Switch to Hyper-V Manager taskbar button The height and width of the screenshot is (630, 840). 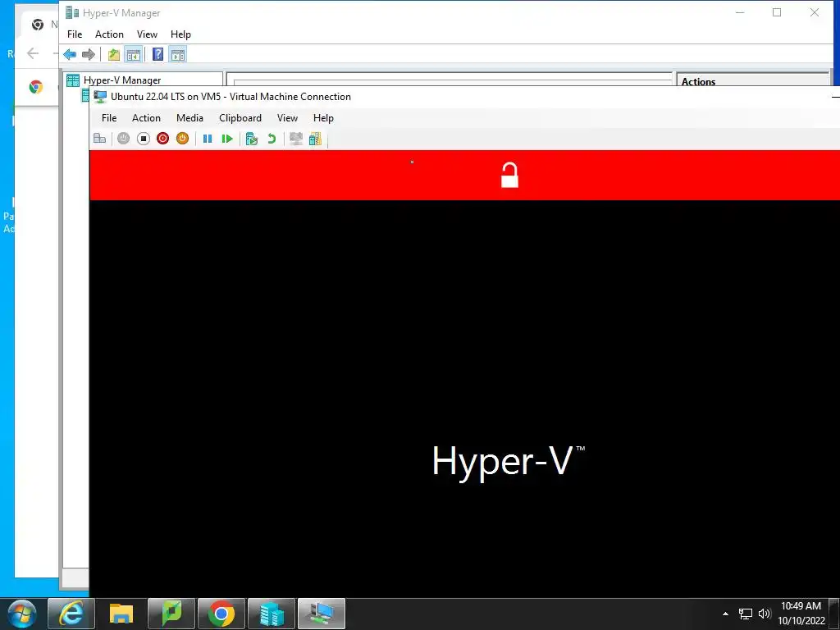point(272,614)
